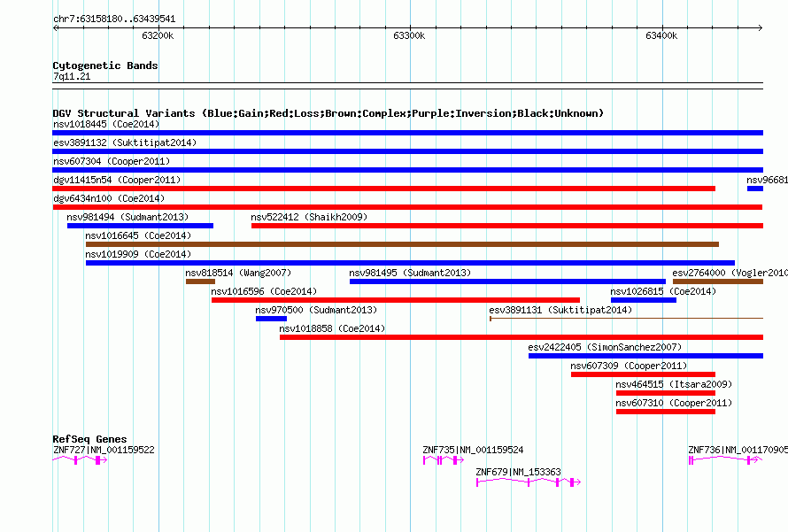Open variant nsv464515 (Itsara2009) label
The height and width of the screenshot is (532, 788).
674,384
